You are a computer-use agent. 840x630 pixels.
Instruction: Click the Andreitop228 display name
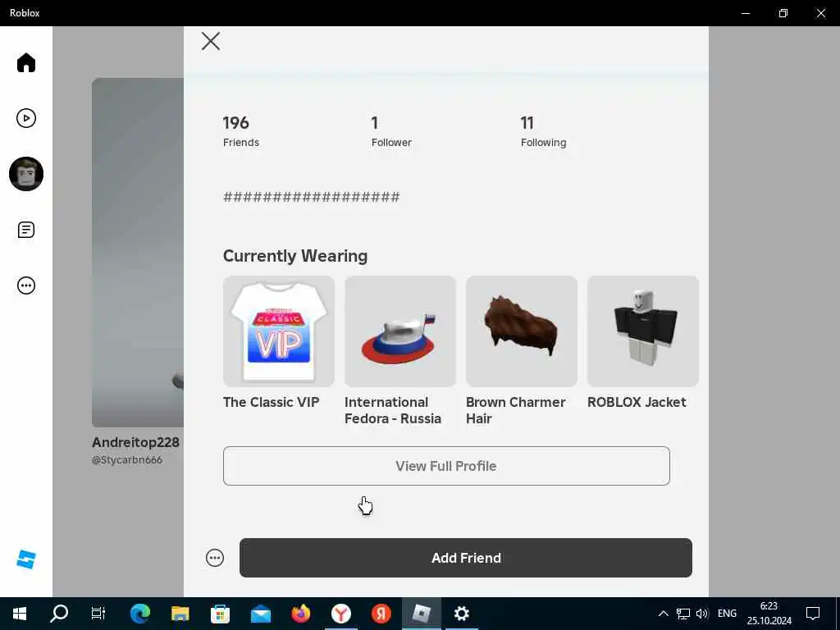tap(135, 442)
